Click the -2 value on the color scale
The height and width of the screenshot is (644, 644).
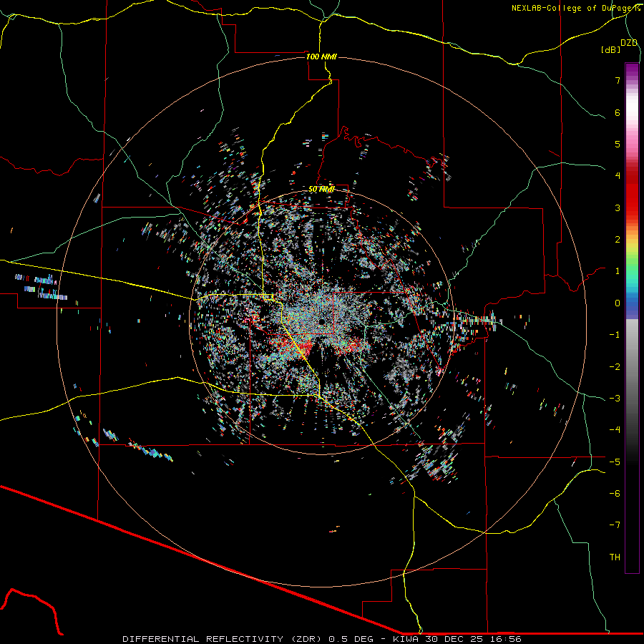[615, 367]
